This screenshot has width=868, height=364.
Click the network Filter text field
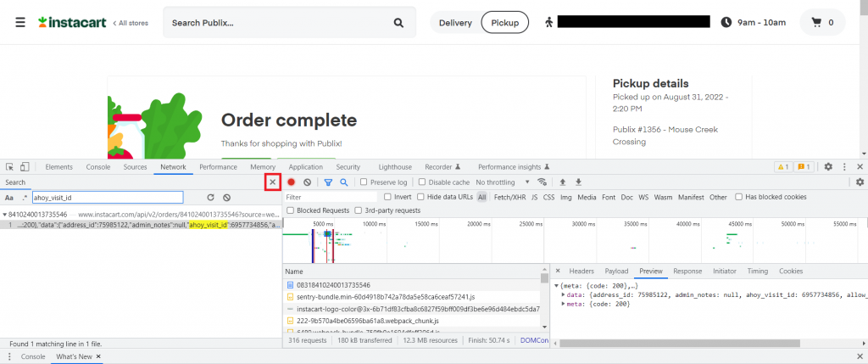coord(331,197)
